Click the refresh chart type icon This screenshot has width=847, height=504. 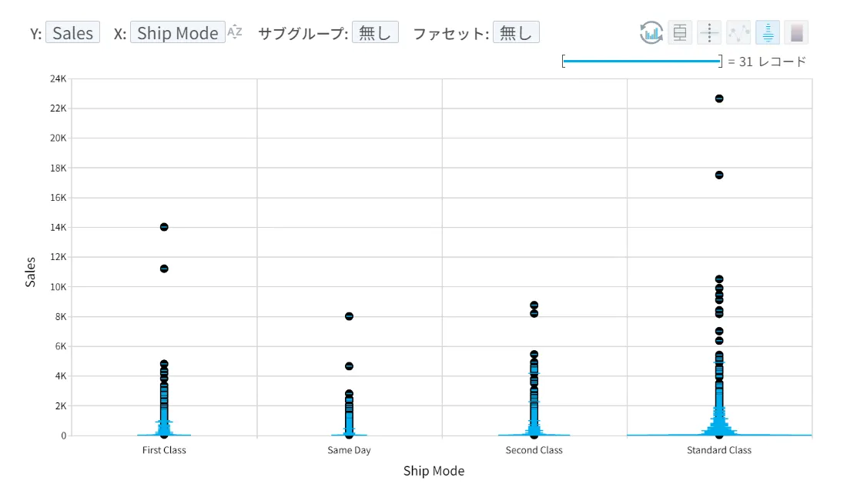click(x=651, y=33)
